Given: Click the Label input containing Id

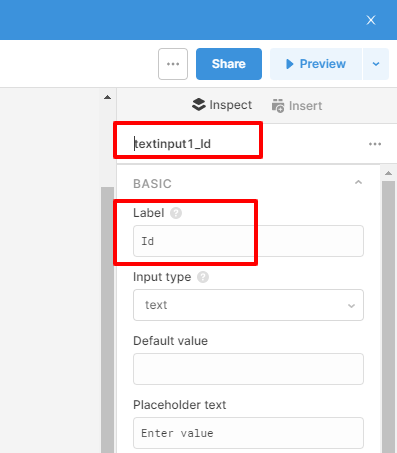Looking at the screenshot, I should tap(248, 241).
